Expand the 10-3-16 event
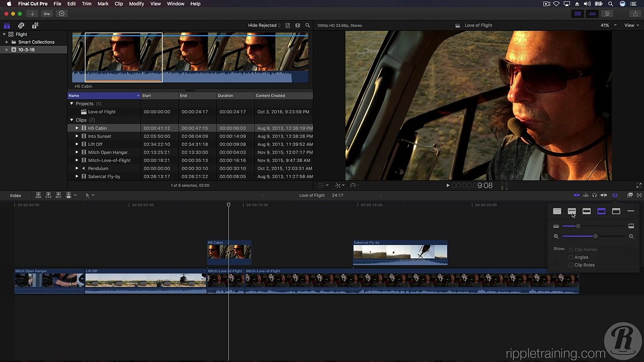 (7, 50)
